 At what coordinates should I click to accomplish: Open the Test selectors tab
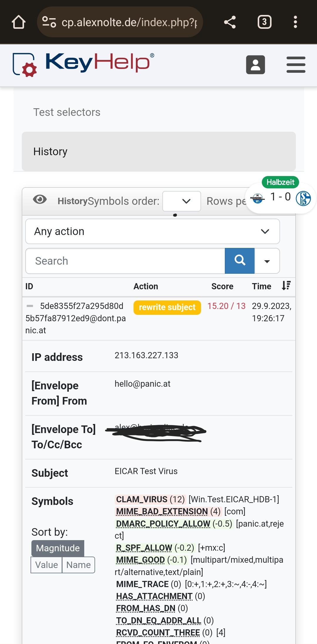tap(67, 112)
